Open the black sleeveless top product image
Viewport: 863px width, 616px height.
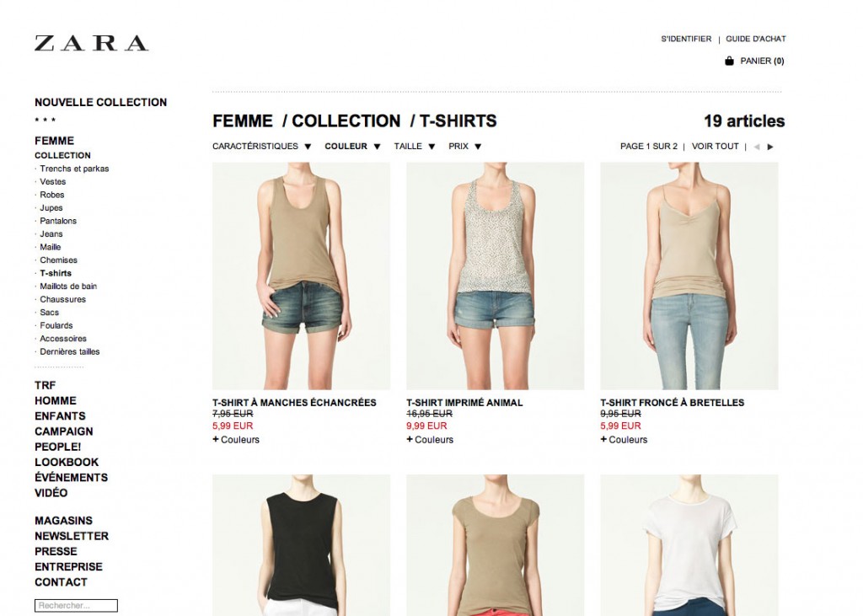[x=301, y=545]
